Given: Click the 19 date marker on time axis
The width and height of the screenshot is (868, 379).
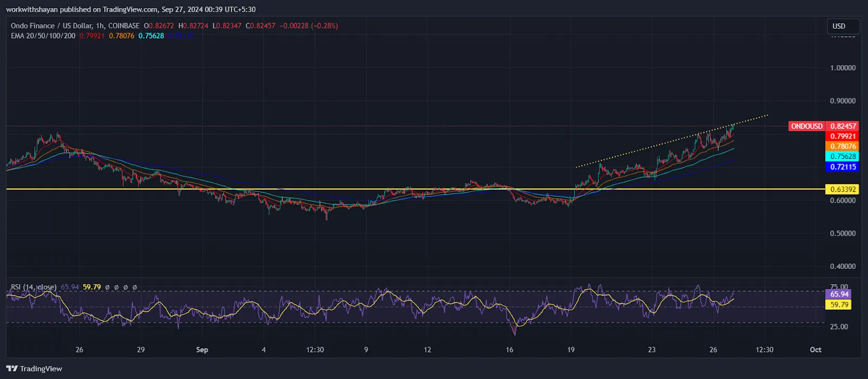Looking at the screenshot, I should (571, 350).
